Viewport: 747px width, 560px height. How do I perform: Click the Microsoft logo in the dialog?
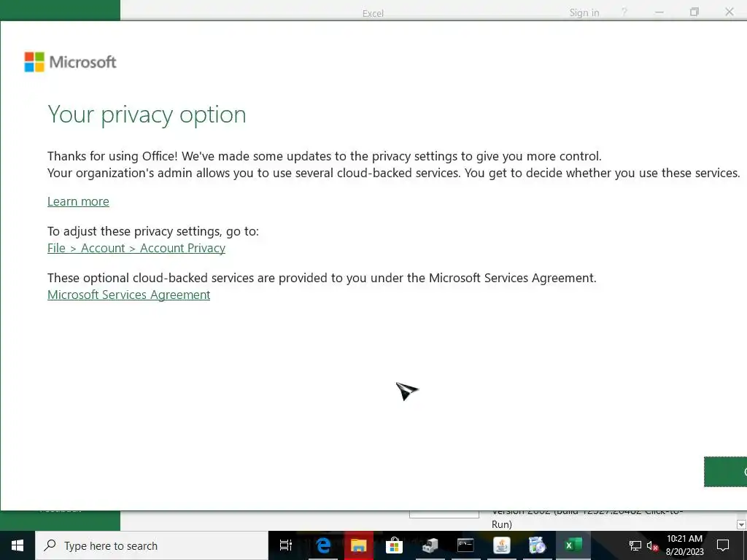71,62
